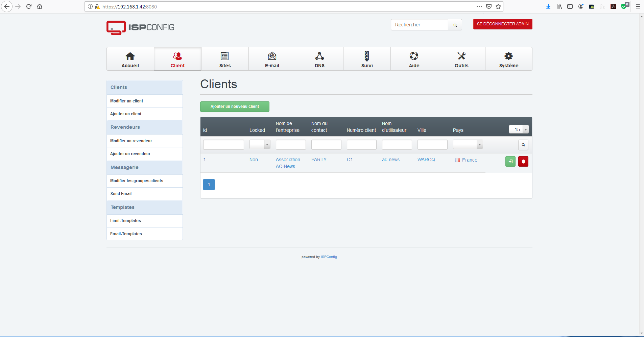Screen dimensions: 644x337
Task: Click Non in the Locked column
Action: (x=254, y=160)
